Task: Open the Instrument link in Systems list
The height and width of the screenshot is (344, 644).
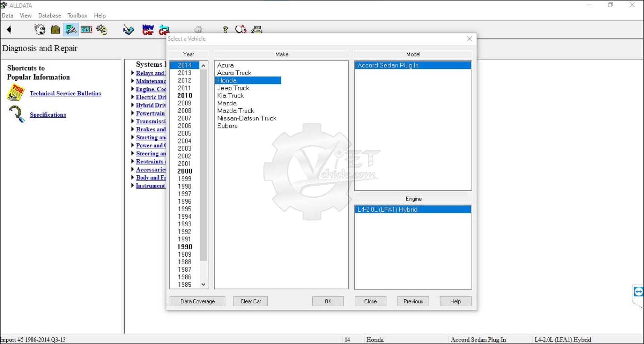Action: (x=151, y=186)
